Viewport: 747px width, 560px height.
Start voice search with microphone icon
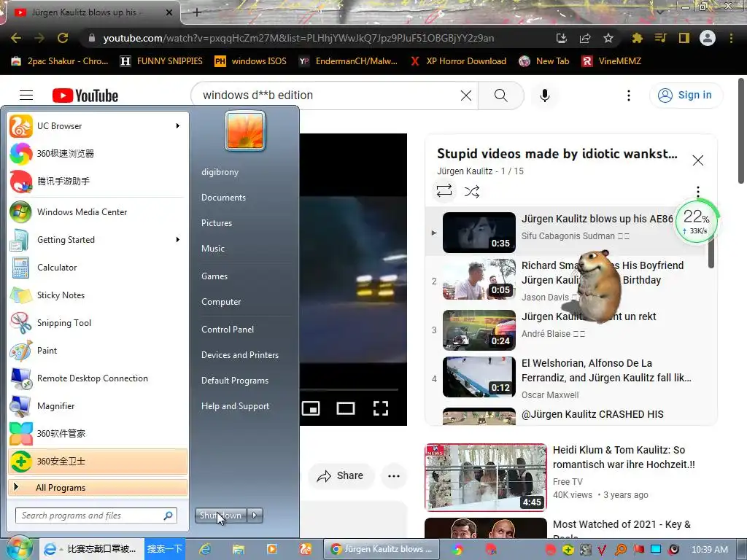[x=544, y=96]
